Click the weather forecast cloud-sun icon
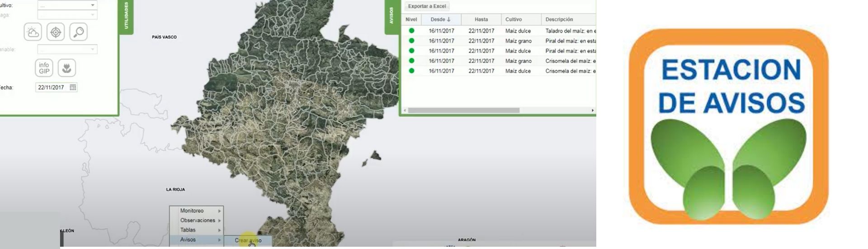The height and width of the screenshot is (249, 868). coord(33,32)
